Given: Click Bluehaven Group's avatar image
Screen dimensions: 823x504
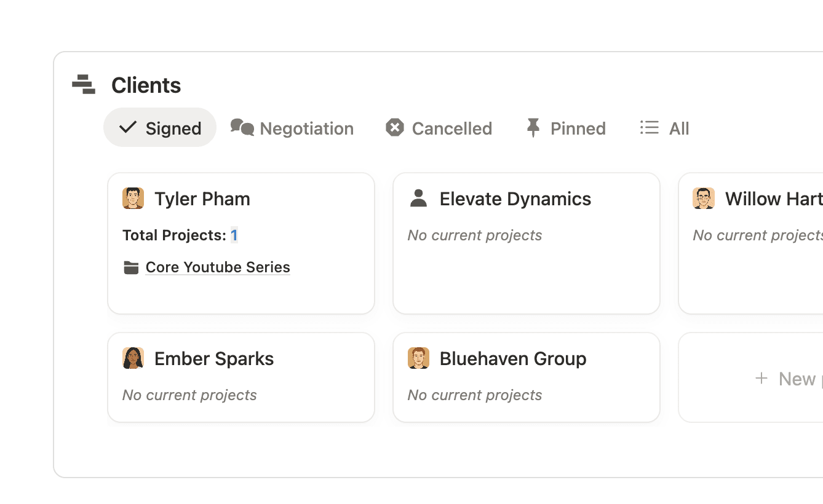Looking at the screenshot, I should click(x=419, y=358).
